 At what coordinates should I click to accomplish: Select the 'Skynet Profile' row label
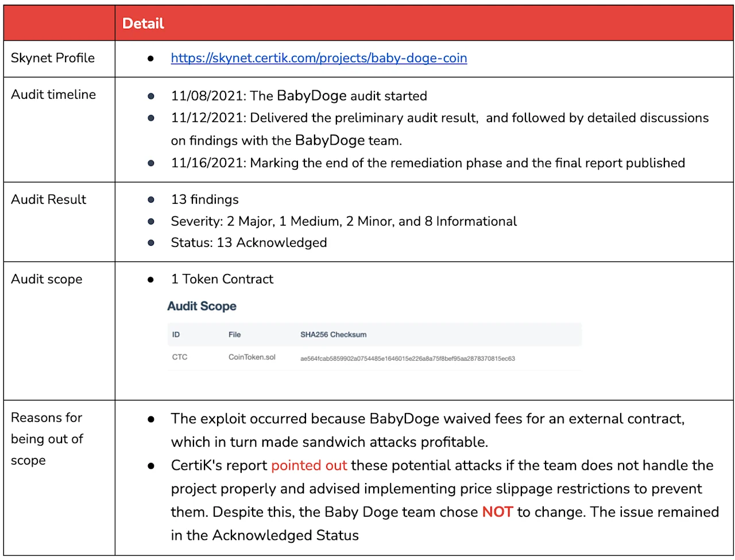click(x=53, y=58)
